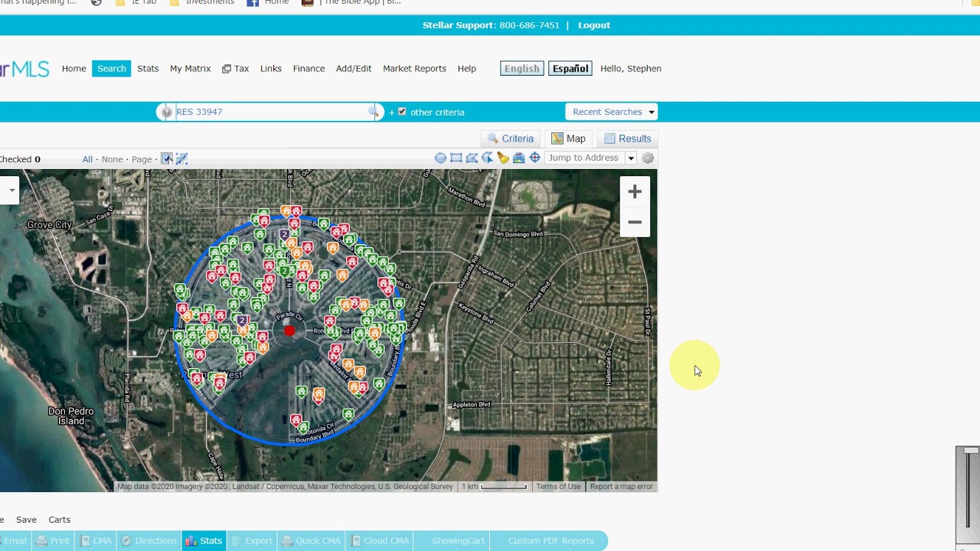Viewport: 980px width, 551px height.
Task: Click the Cloud CMA button in bottom toolbar
Action: point(380,540)
